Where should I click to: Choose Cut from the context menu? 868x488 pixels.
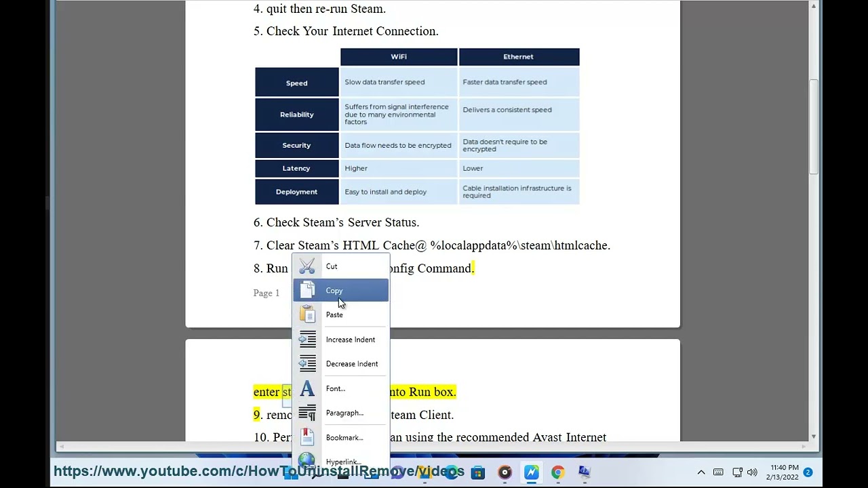[x=340, y=266]
